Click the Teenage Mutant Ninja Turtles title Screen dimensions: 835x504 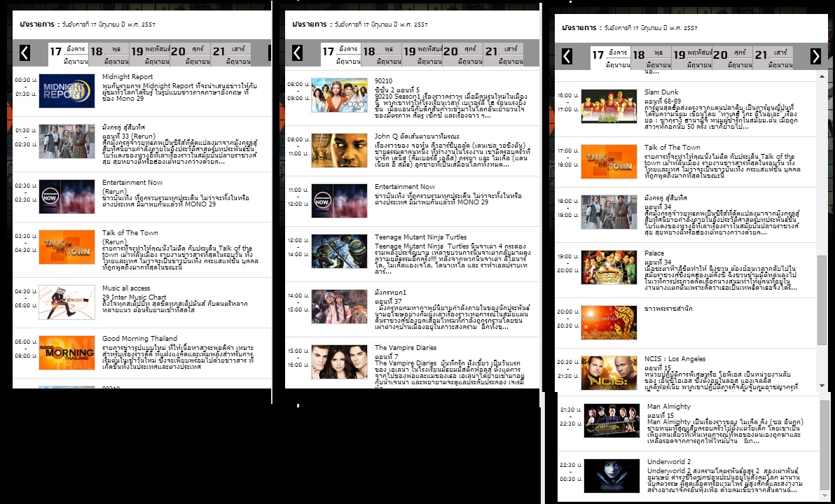(421, 237)
